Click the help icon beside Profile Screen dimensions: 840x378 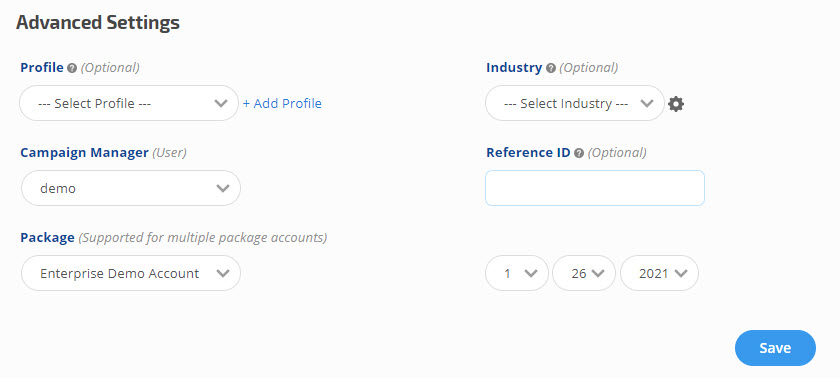point(72,68)
